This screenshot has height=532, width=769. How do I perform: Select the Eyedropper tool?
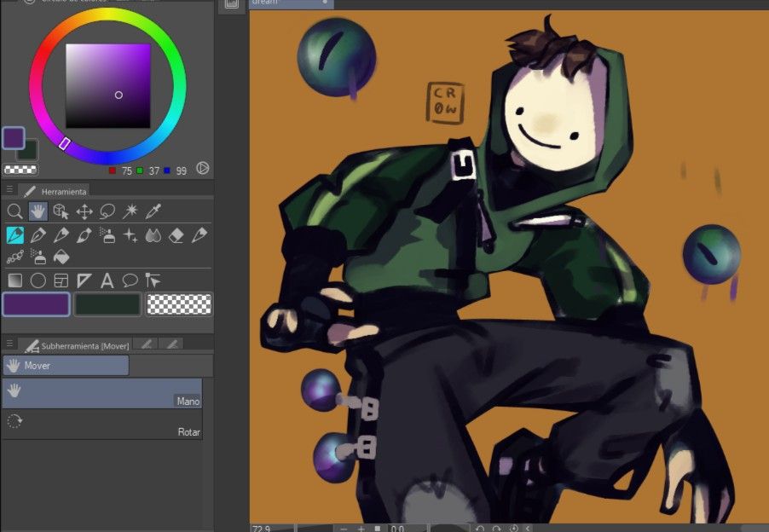tap(153, 211)
